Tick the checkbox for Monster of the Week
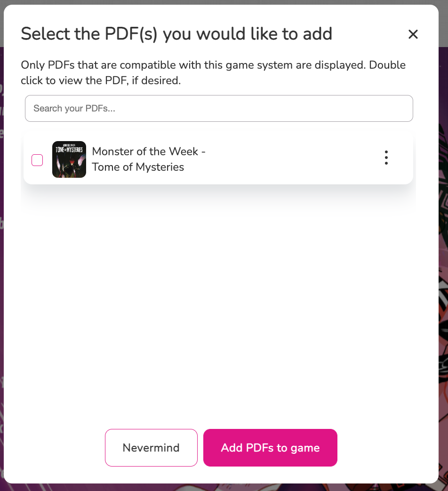 [x=37, y=160]
